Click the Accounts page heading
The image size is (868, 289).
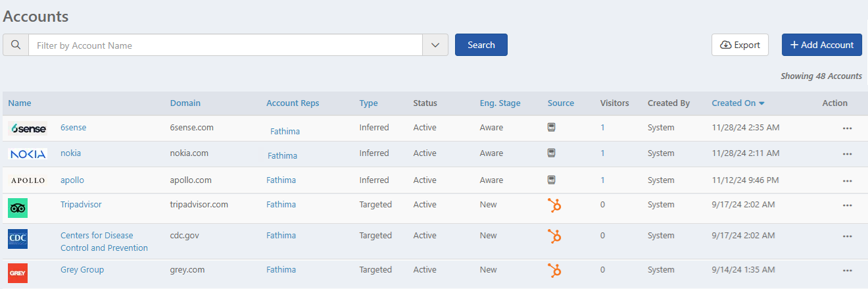tap(36, 16)
